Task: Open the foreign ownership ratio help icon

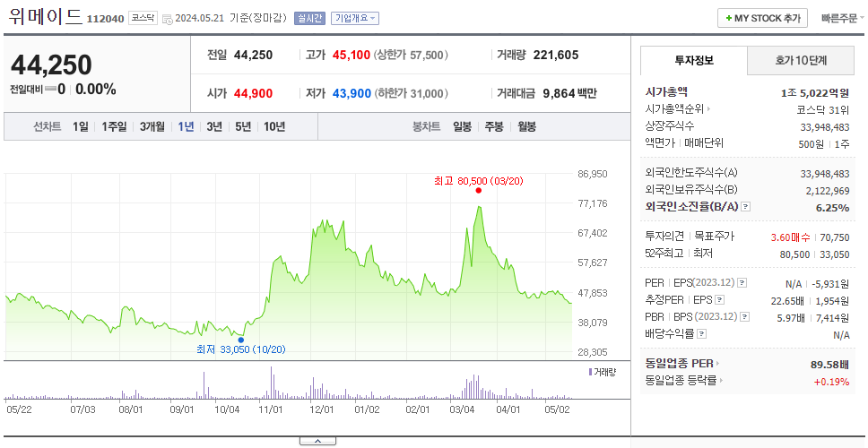Action: point(746,207)
